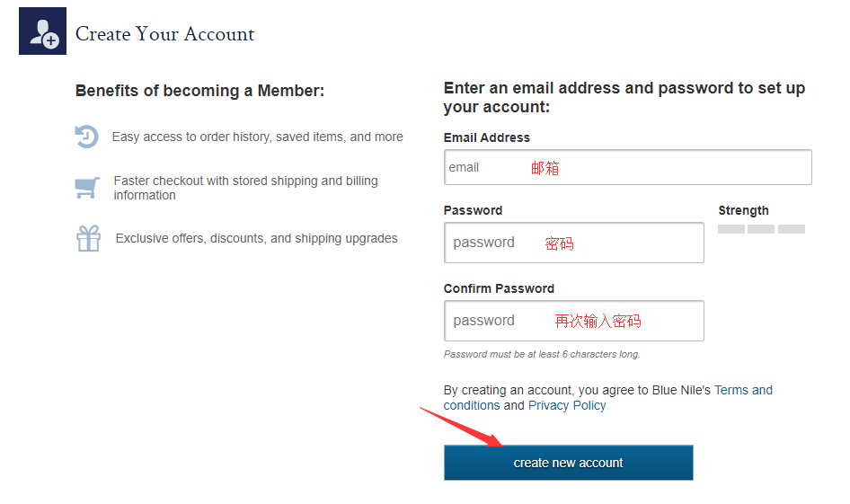Click the order history clock icon

86,137
